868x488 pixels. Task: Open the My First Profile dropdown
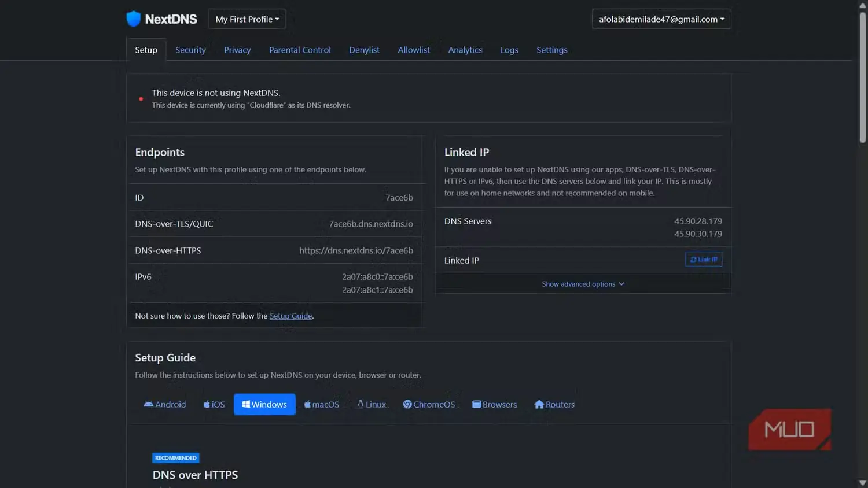[247, 19]
